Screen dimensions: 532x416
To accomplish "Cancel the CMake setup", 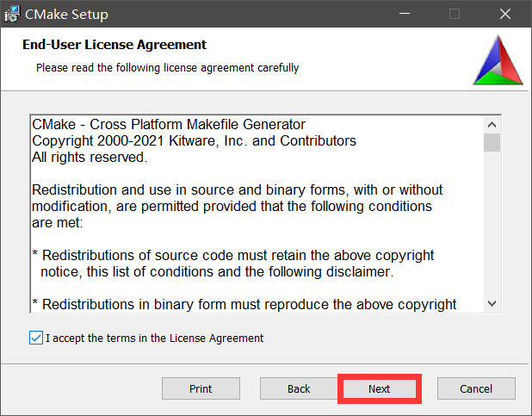I will click(476, 388).
